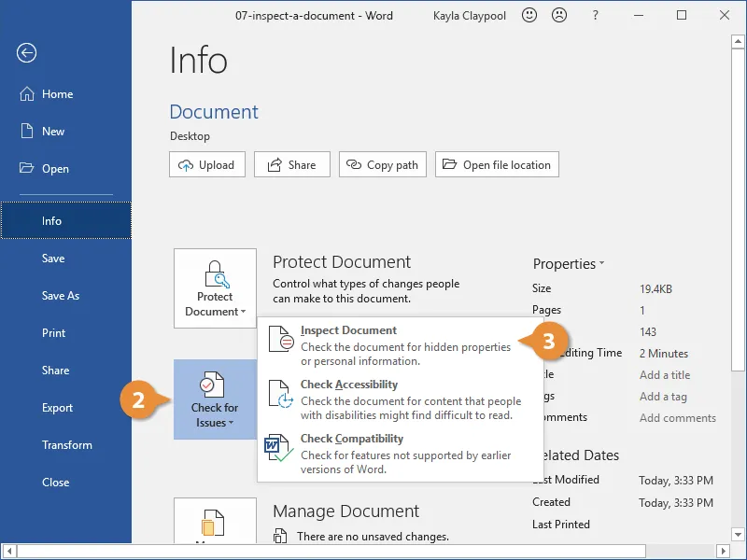Image resolution: width=747 pixels, height=560 pixels.
Task: Click the Add a title field
Action: [665, 374]
